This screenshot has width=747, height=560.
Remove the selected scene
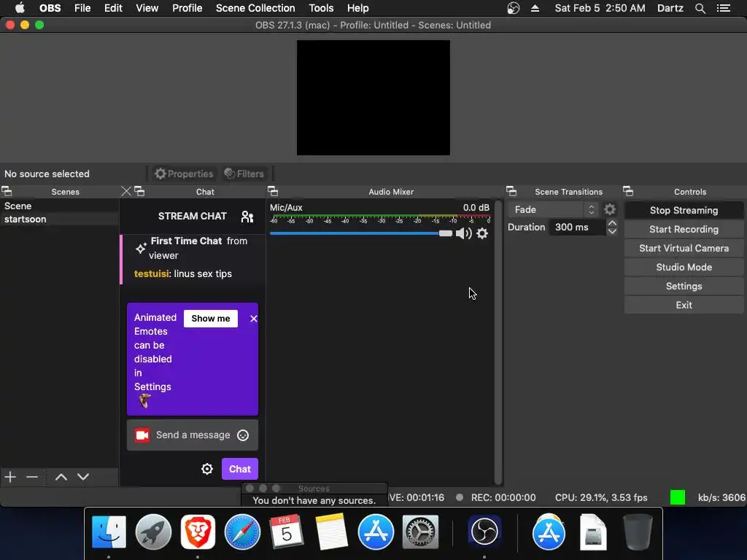(x=32, y=477)
